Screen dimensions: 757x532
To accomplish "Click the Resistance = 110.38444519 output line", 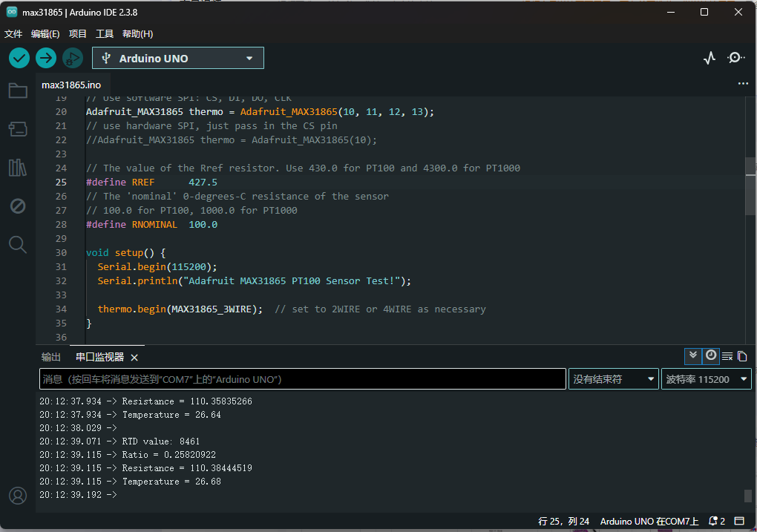I will coord(145,467).
